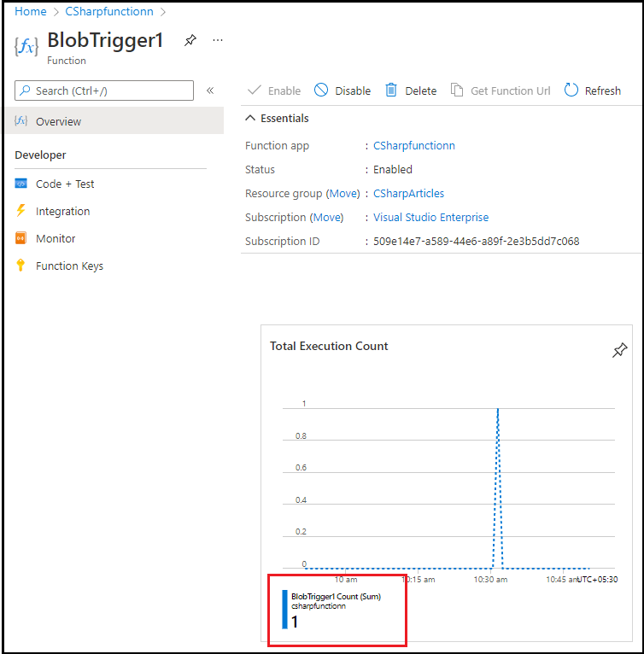Collapse the sidebar with double chevron
This screenshot has height=654, width=644.
tap(210, 91)
